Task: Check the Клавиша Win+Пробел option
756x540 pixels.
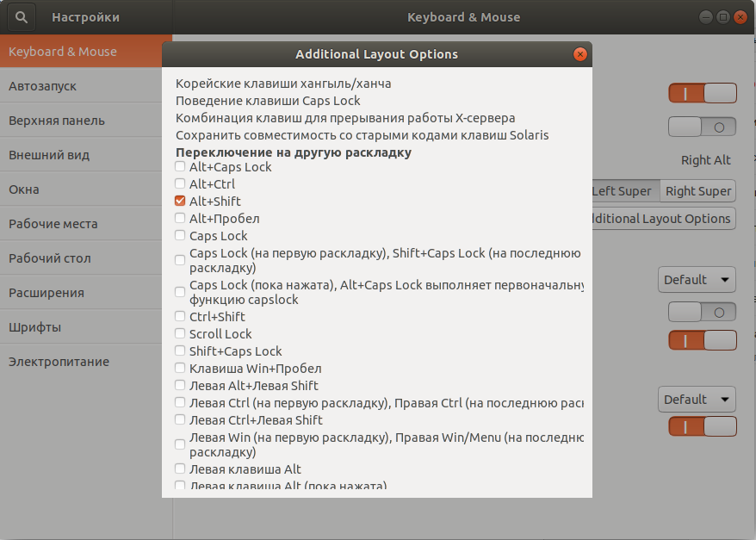Action: (180, 368)
